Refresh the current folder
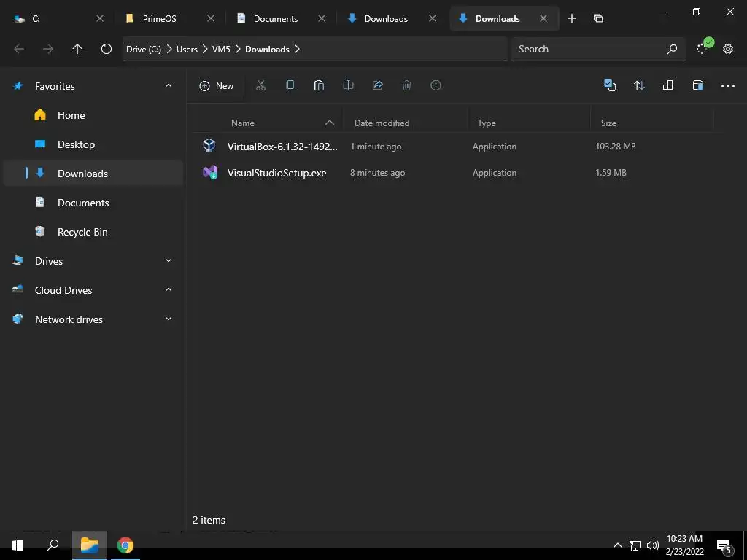Viewport: 747px width, 560px height. pos(107,49)
